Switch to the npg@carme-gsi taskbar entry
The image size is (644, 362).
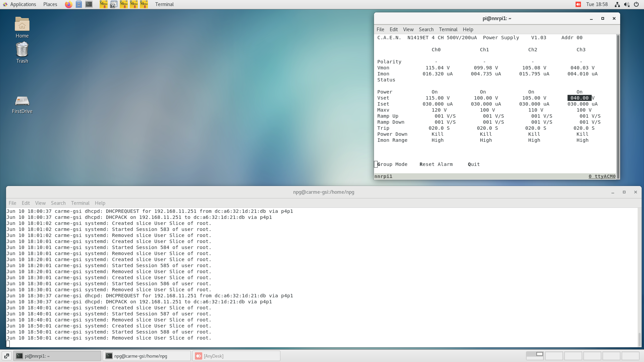pyautogui.click(x=147, y=356)
